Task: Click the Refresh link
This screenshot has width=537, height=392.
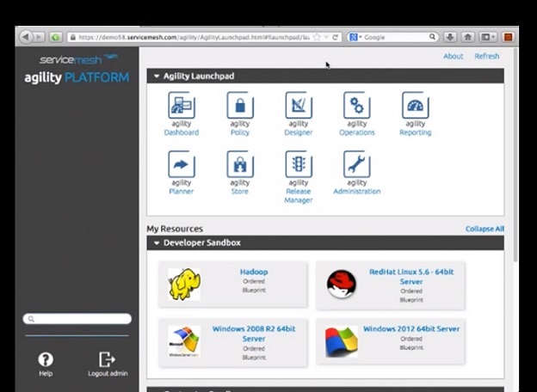Action: [x=486, y=56]
